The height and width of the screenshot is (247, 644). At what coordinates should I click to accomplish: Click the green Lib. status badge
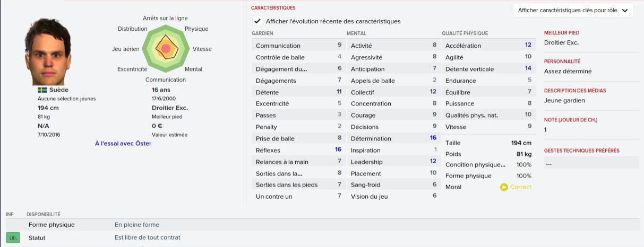coord(12,237)
